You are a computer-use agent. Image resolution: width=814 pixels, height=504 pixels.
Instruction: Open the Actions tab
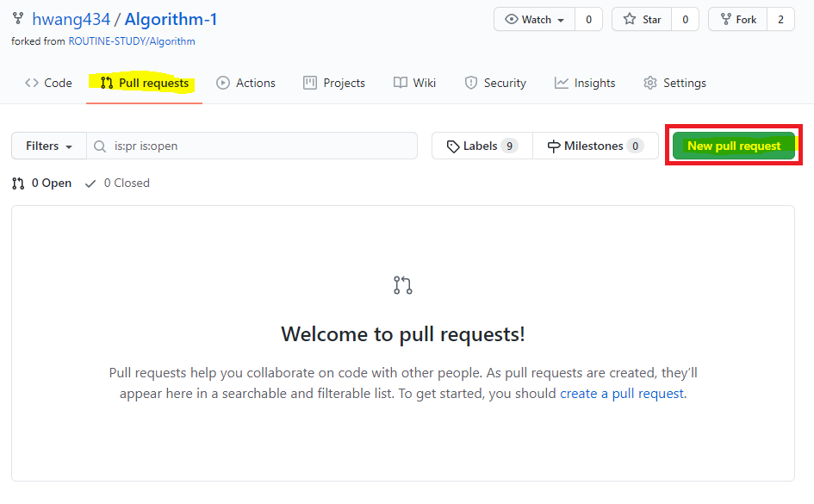(x=245, y=83)
